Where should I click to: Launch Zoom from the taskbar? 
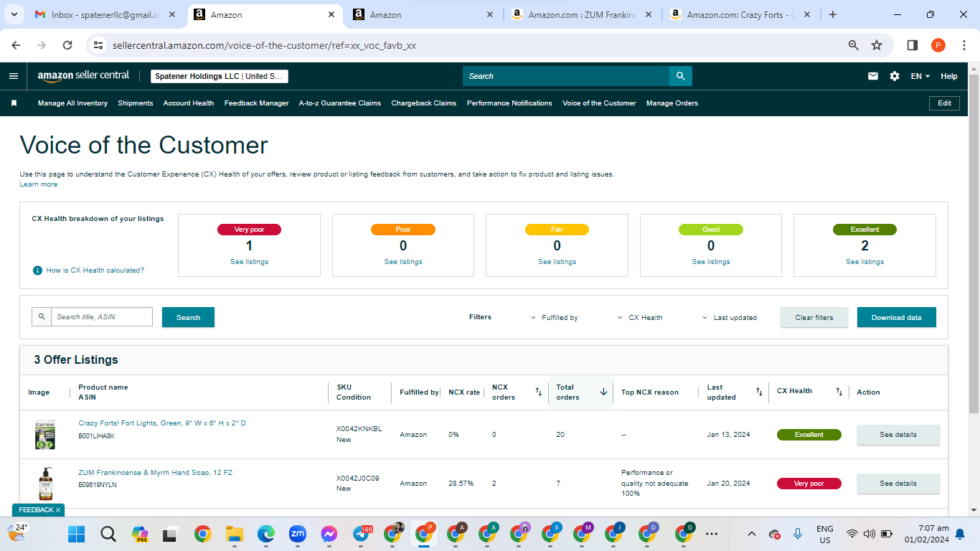coord(298,534)
